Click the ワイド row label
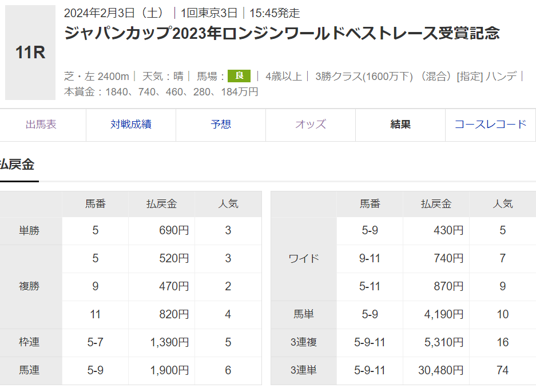This screenshot has width=536, height=392. [x=304, y=259]
